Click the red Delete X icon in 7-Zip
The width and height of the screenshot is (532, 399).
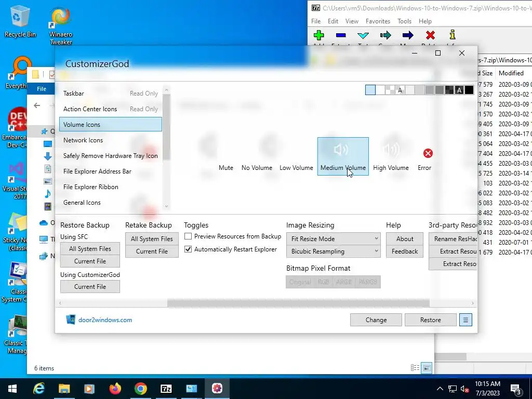(430, 35)
